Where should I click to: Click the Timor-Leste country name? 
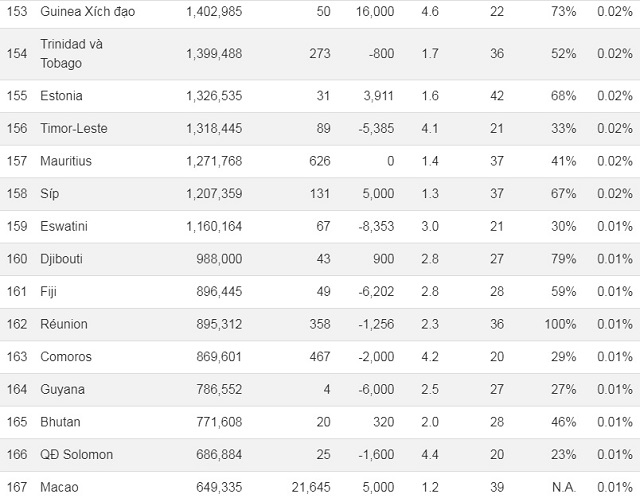(73, 128)
